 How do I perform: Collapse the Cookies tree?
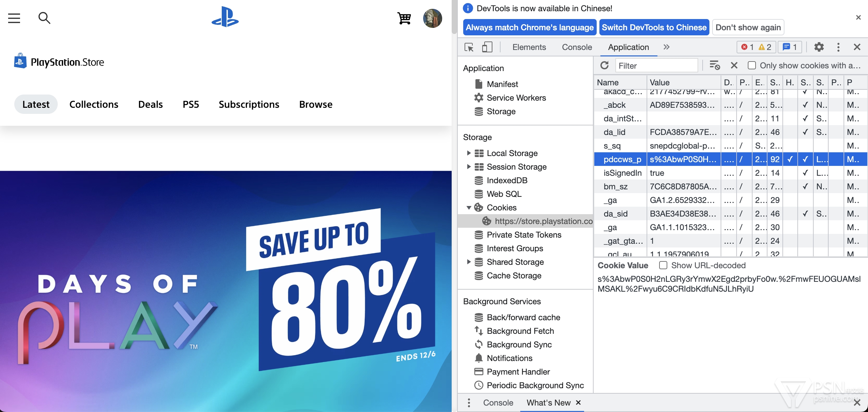469,207
